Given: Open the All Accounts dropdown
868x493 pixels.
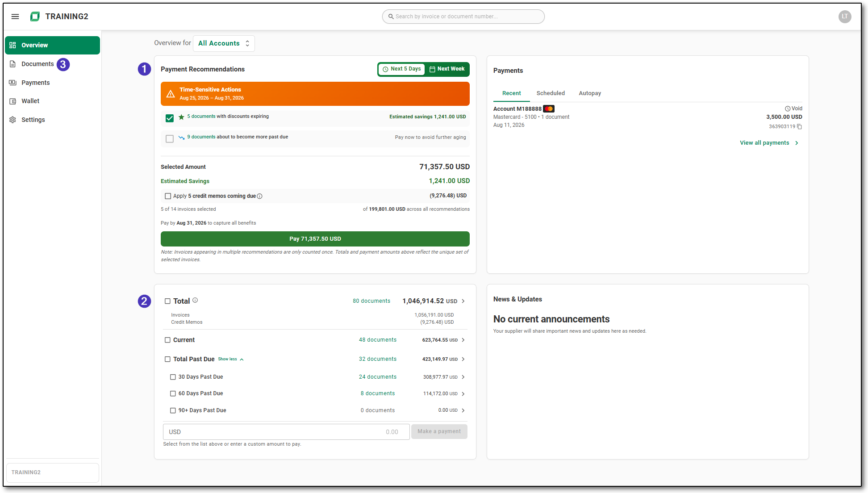Looking at the screenshot, I should [224, 43].
